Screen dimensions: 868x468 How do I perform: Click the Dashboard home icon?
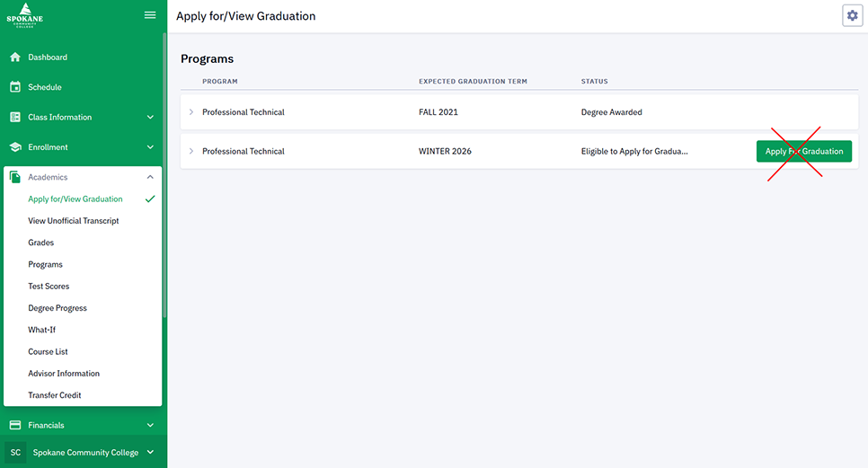15,57
